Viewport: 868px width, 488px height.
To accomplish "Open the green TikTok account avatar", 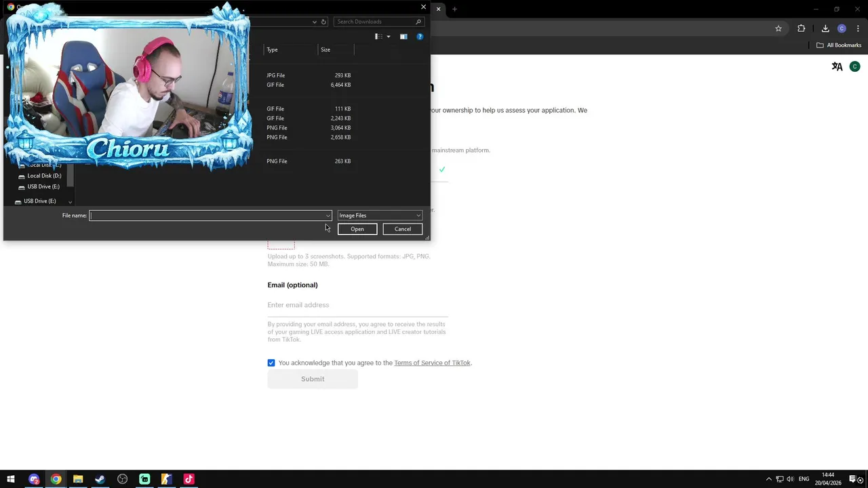I will pos(854,66).
